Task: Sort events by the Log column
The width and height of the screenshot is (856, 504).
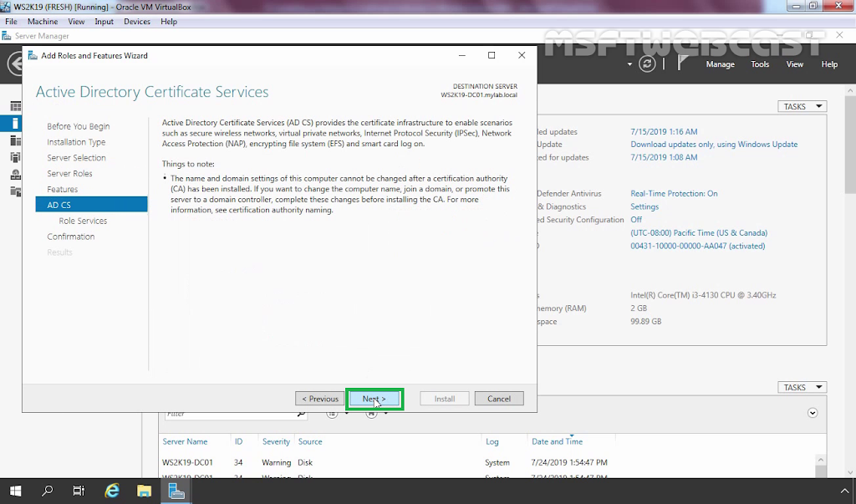Action: 492,441
